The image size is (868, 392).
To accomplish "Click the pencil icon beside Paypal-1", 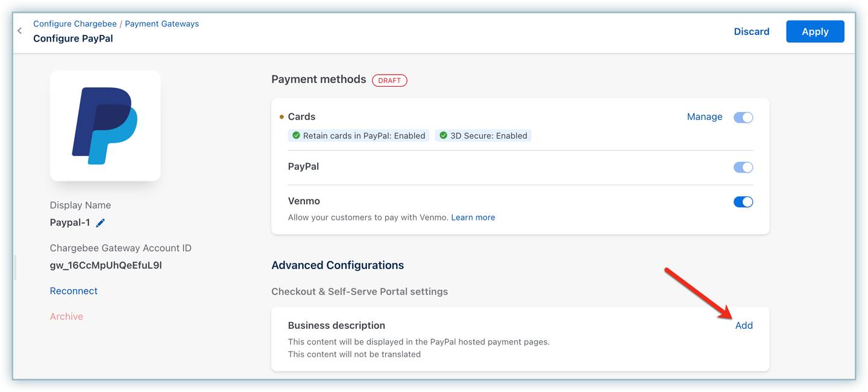I will (101, 223).
